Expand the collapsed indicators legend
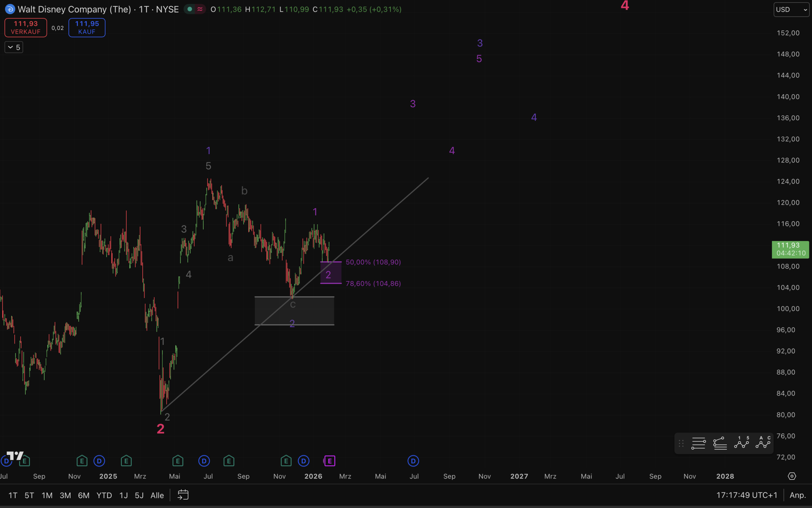 pyautogui.click(x=14, y=47)
